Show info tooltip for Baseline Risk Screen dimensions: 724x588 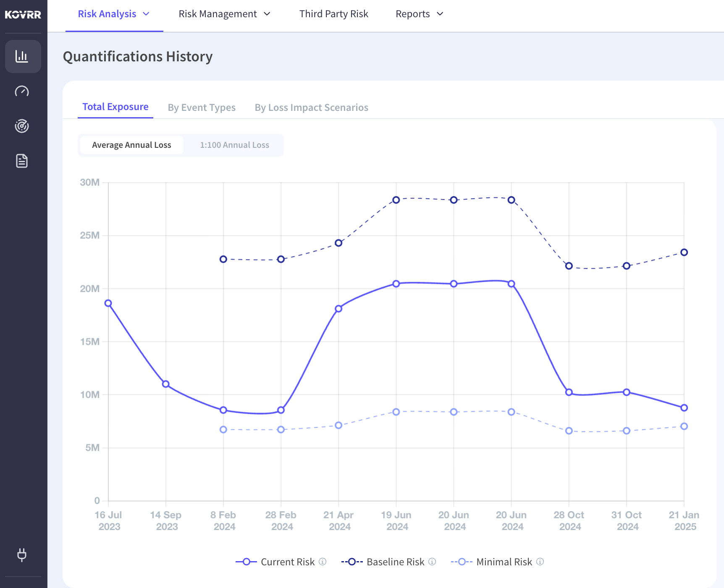tap(432, 562)
